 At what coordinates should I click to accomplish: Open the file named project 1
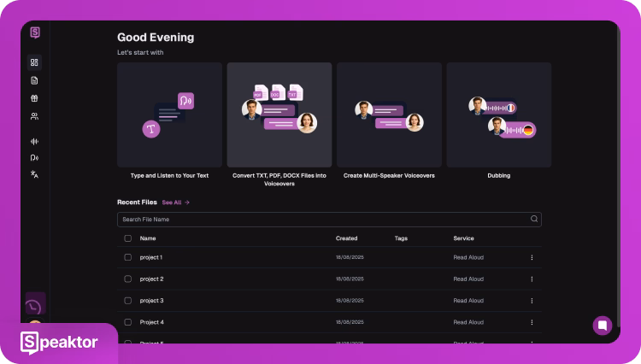pyautogui.click(x=151, y=257)
